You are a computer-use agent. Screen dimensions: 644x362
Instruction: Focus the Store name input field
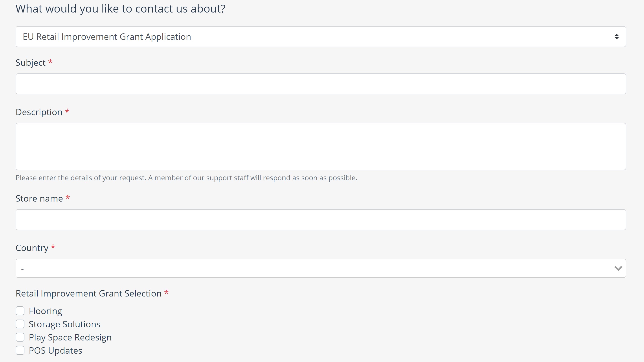pos(321,220)
